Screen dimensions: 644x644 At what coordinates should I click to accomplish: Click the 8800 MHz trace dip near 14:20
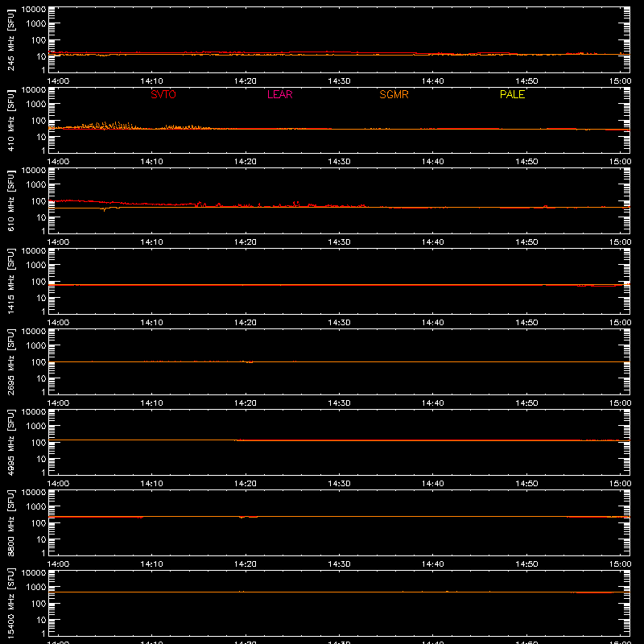pyautogui.click(x=248, y=517)
